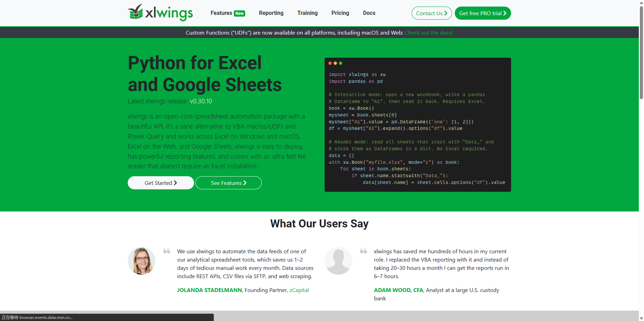Click the See Features button
The height and width of the screenshot is (321, 644).
pos(229,183)
